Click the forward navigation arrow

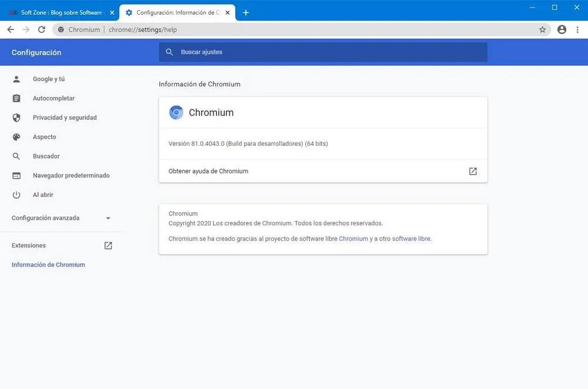click(x=26, y=29)
